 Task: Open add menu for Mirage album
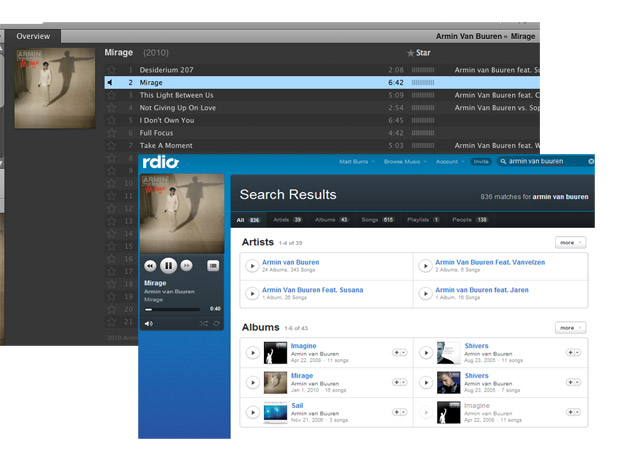399,382
